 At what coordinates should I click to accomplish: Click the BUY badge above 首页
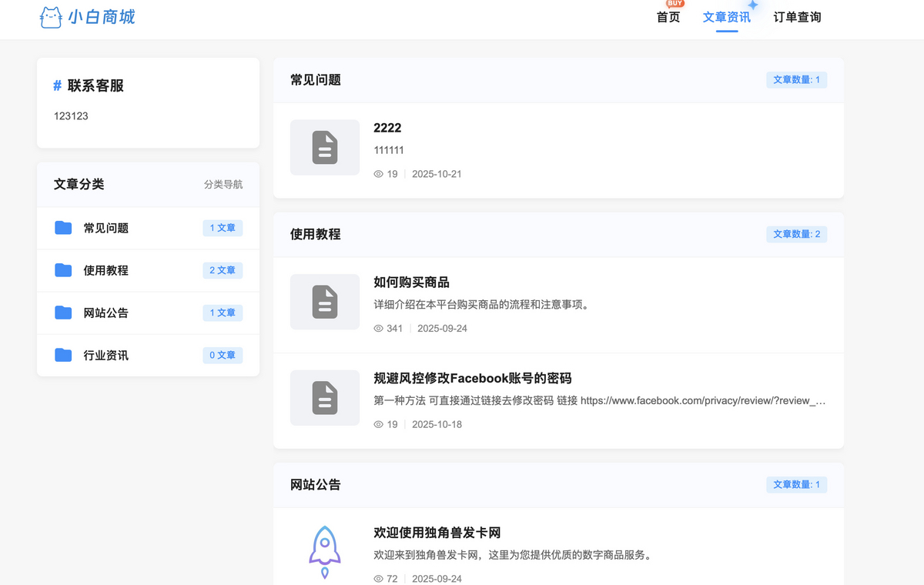pos(672,5)
